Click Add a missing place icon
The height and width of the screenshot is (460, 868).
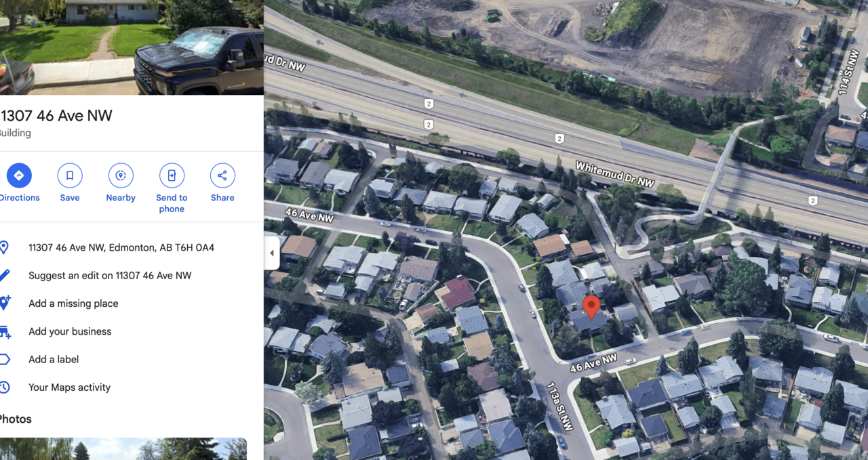(x=5, y=303)
